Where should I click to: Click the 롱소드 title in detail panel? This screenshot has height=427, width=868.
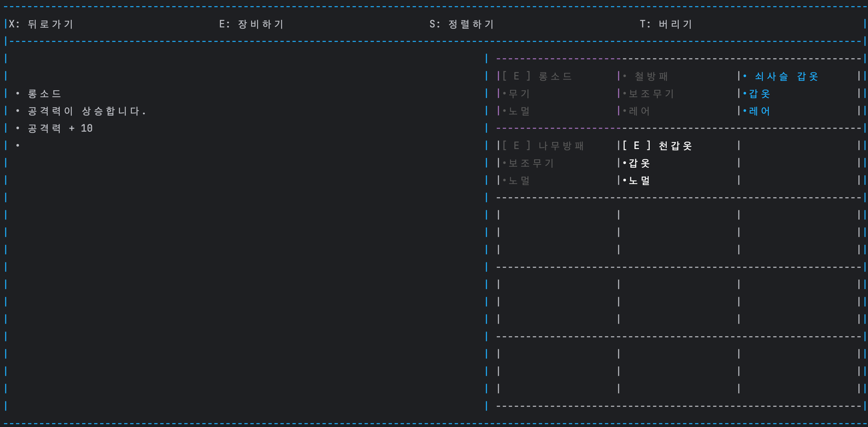click(44, 94)
